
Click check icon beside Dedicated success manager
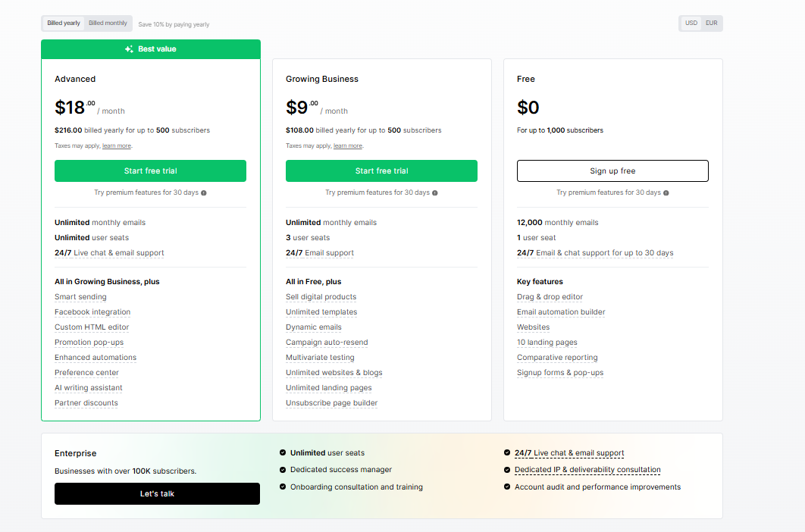(283, 470)
